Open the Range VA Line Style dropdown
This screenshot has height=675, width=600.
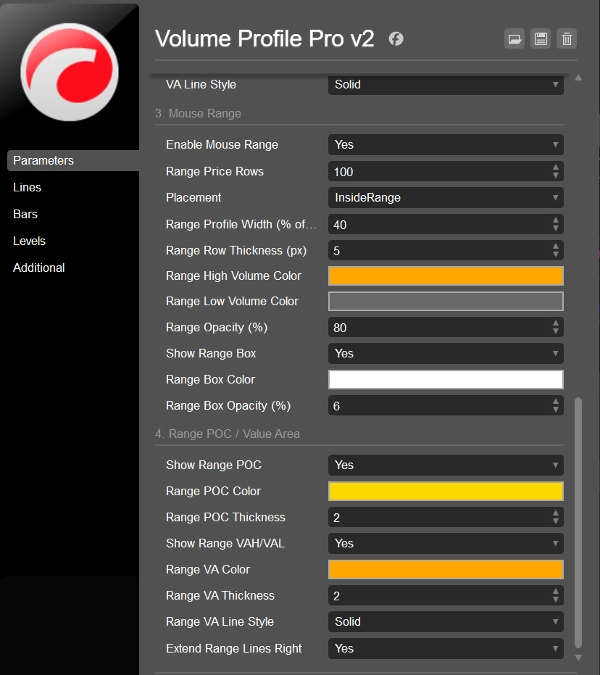point(445,622)
